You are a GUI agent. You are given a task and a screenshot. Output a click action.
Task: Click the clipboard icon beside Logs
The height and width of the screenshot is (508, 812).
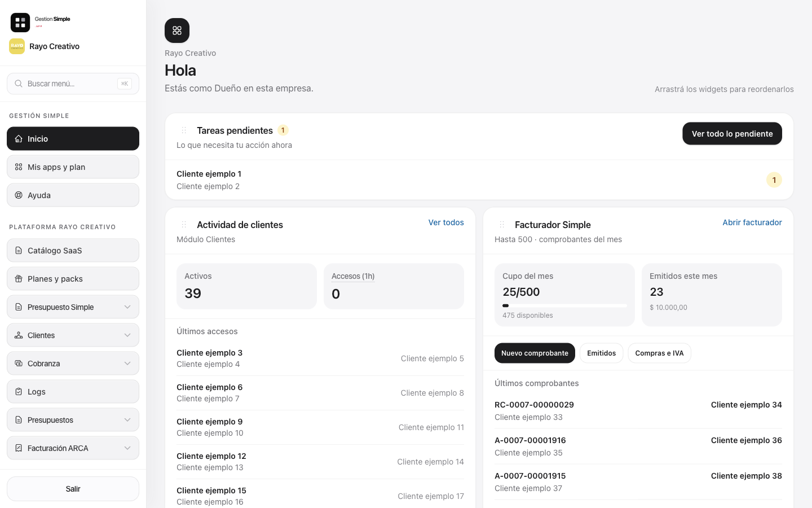pos(19,392)
